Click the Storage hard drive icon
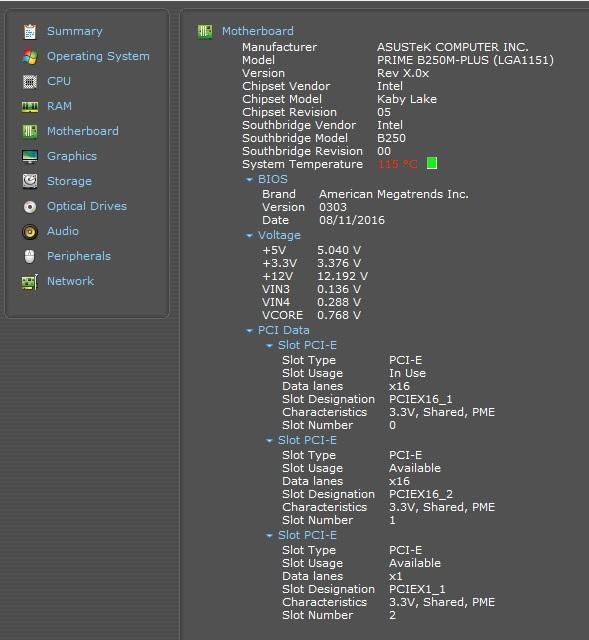The image size is (589, 640). point(30,181)
